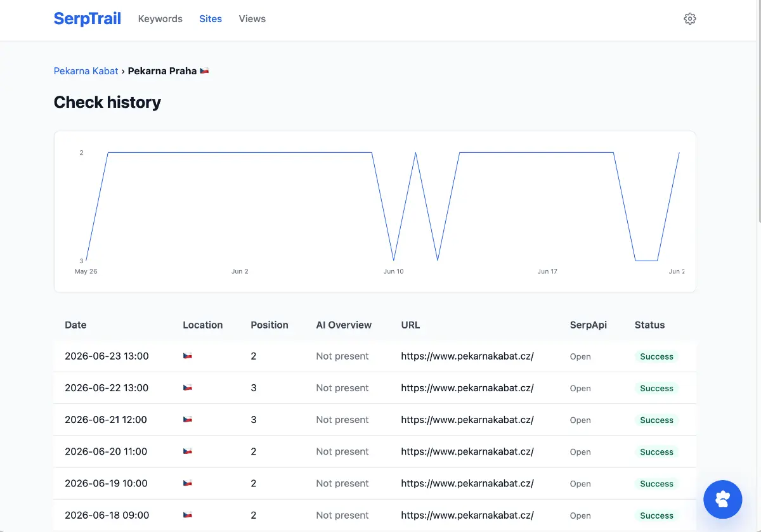Click Success badge in 2026-06-23 row
The height and width of the screenshot is (532, 761).
pos(656,356)
